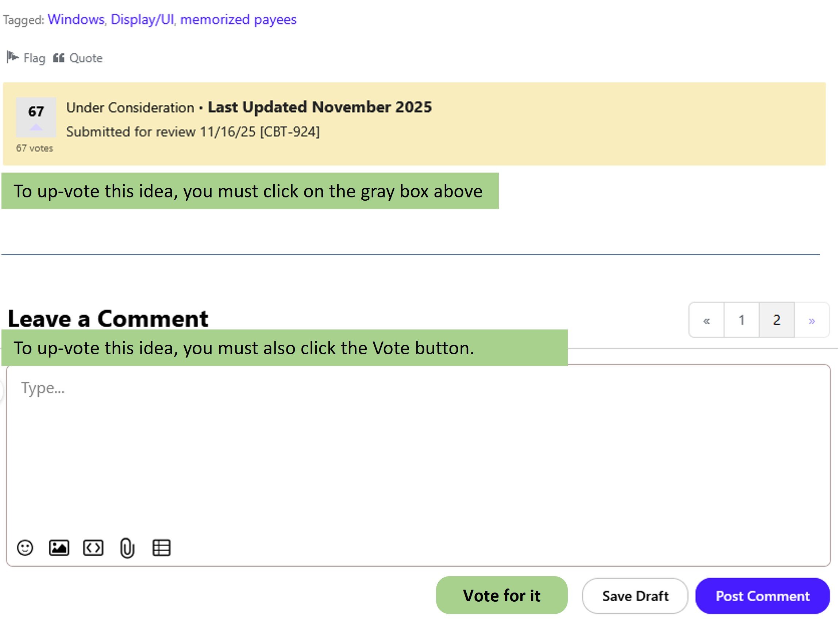This screenshot has width=840, height=621.
Task: Quote this post
Action: click(78, 58)
